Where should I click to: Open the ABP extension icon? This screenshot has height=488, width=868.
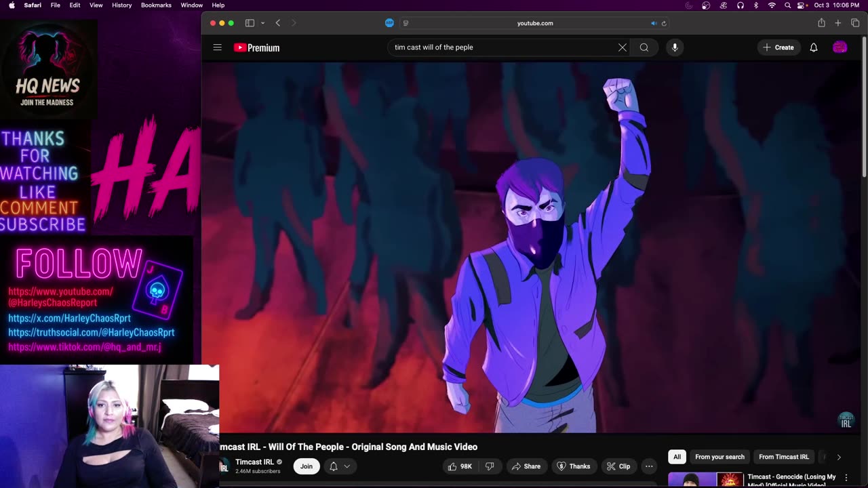coord(389,23)
